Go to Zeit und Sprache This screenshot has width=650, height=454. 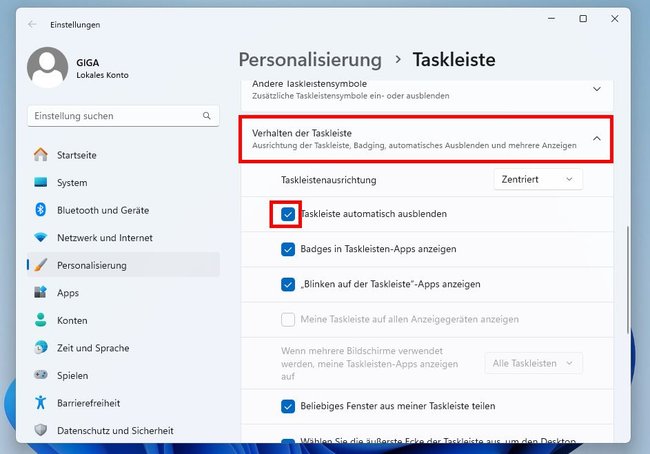[x=124, y=348]
